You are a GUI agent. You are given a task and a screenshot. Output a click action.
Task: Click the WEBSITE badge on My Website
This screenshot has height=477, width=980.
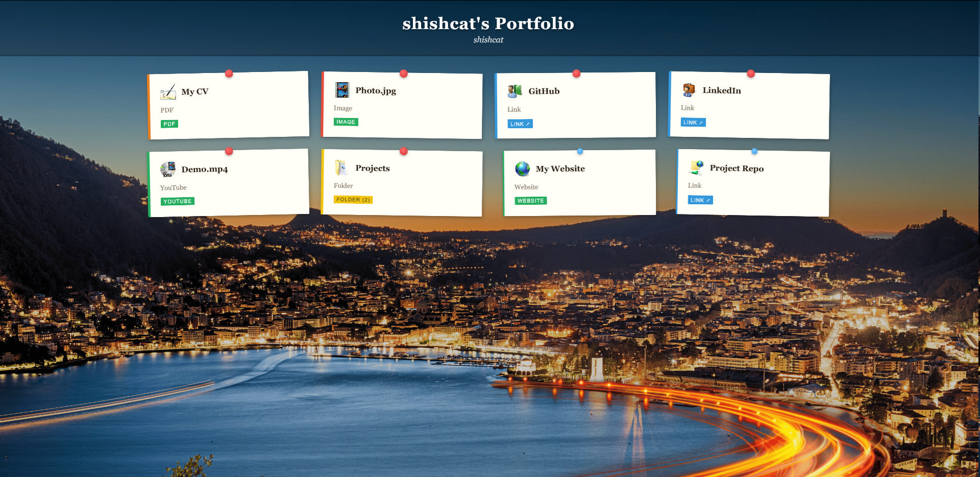[530, 201]
